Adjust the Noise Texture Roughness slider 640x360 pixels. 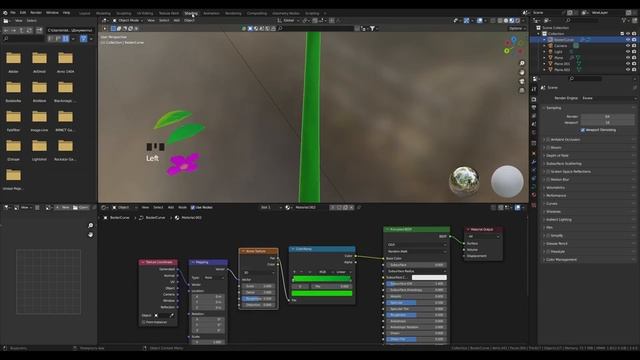(x=258, y=299)
